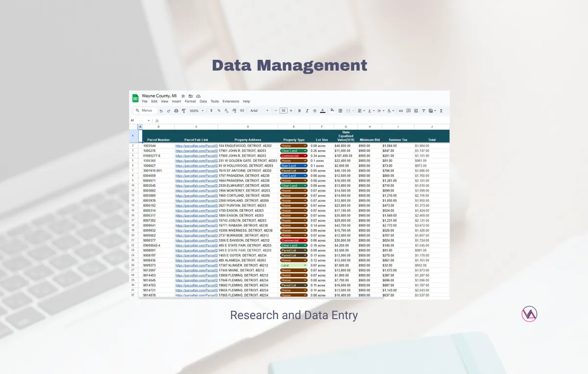The height and width of the screenshot is (374, 588).
Task: Open Property Type dropdown for 104 Englewood
Action: pyautogui.click(x=294, y=146)
